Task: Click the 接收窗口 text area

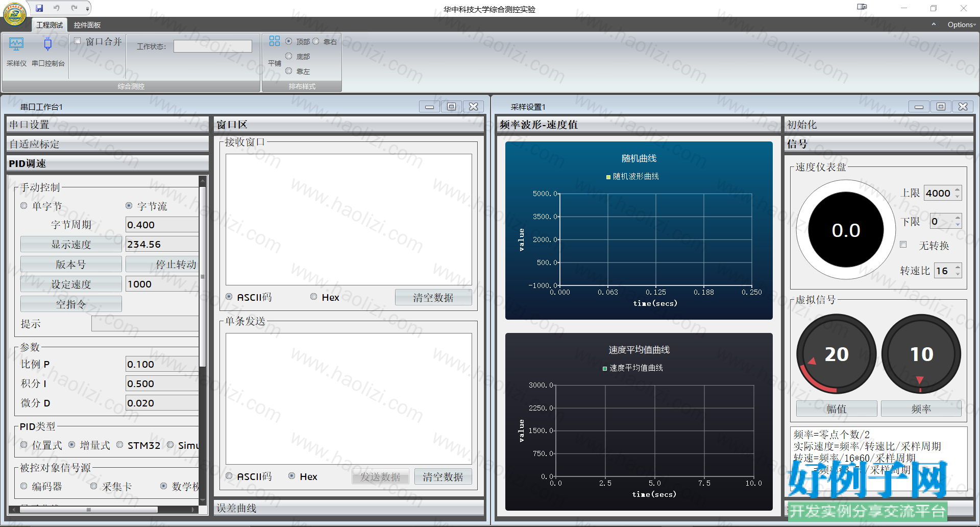Action: coord(349,220)
